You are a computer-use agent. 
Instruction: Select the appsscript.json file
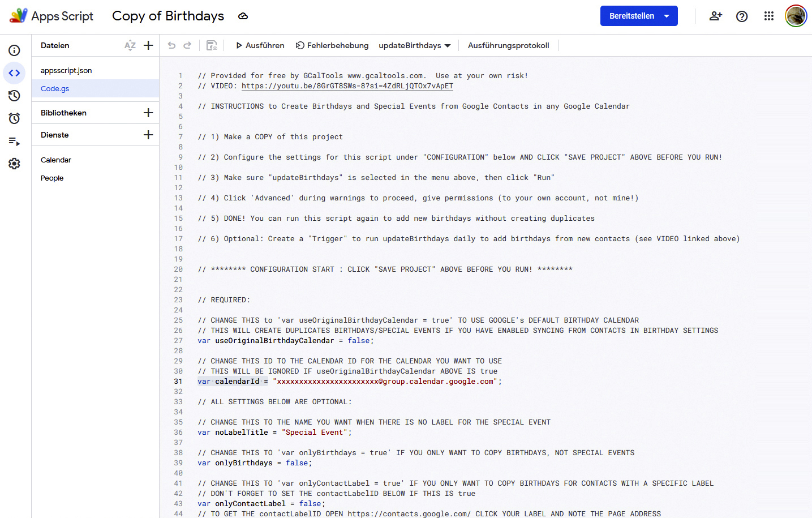(x=66, y=70)
